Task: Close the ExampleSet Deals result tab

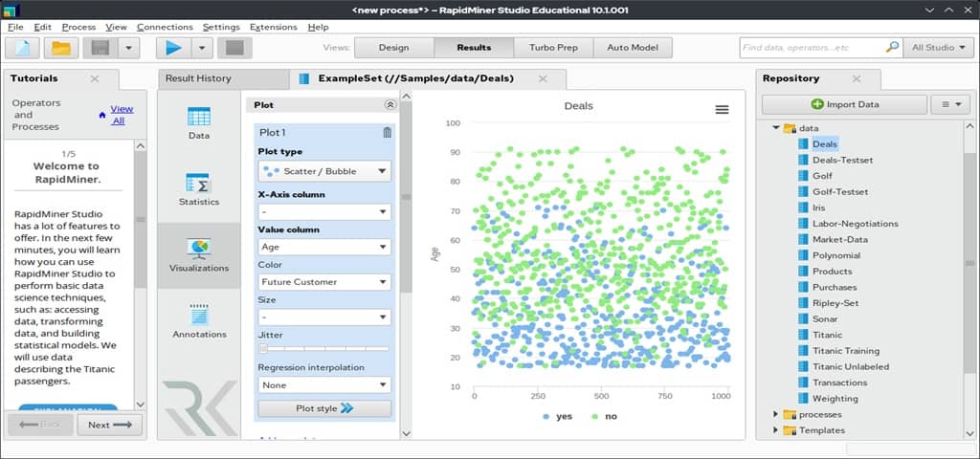Action: 543,78
